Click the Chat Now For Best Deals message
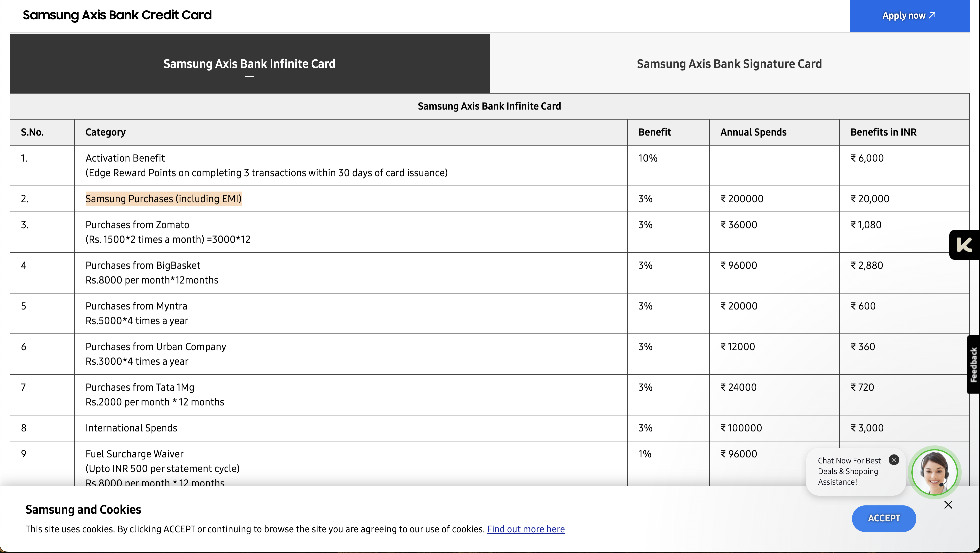 [x=849, y=471]
